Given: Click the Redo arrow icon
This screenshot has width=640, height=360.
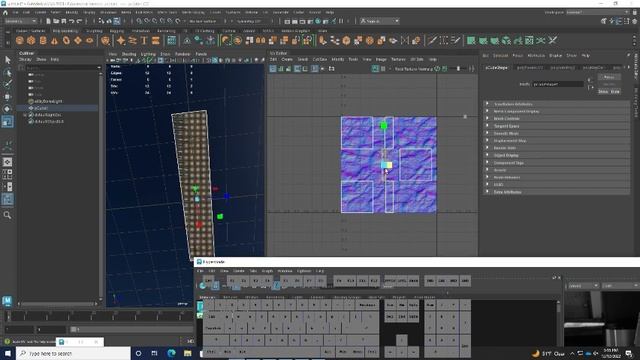Looking at the screenshot, I should (80, 21).
